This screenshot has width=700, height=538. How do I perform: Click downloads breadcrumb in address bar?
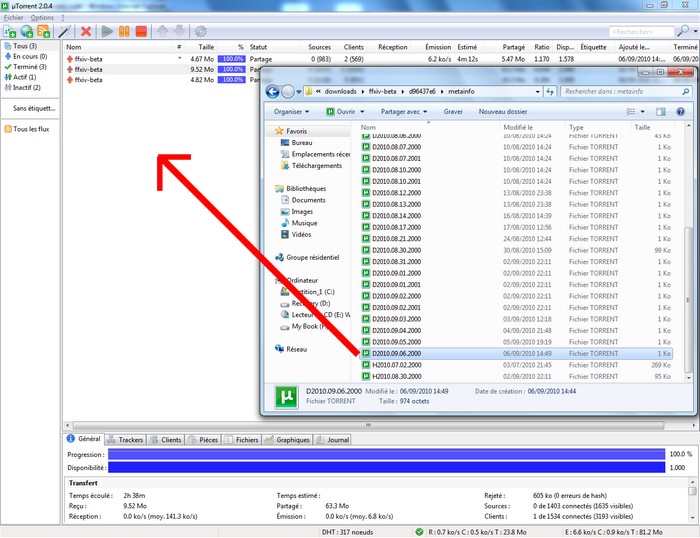click(x=340, y=92)
